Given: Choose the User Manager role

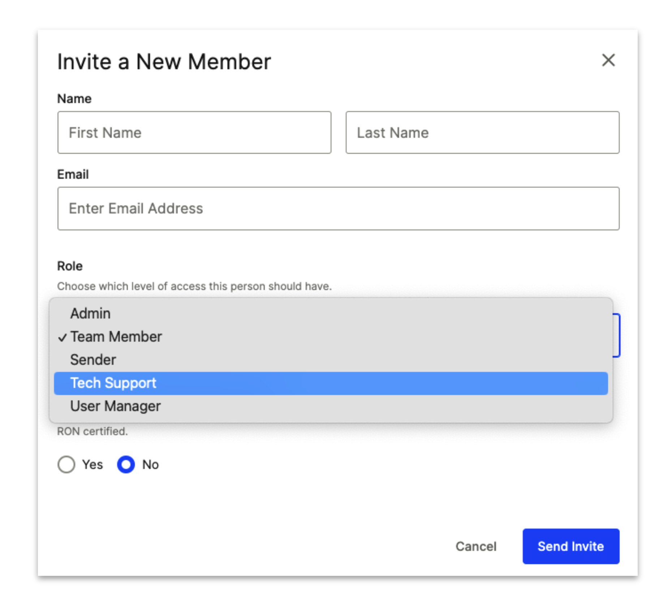Looking at the screenshot, I should 331,406.
